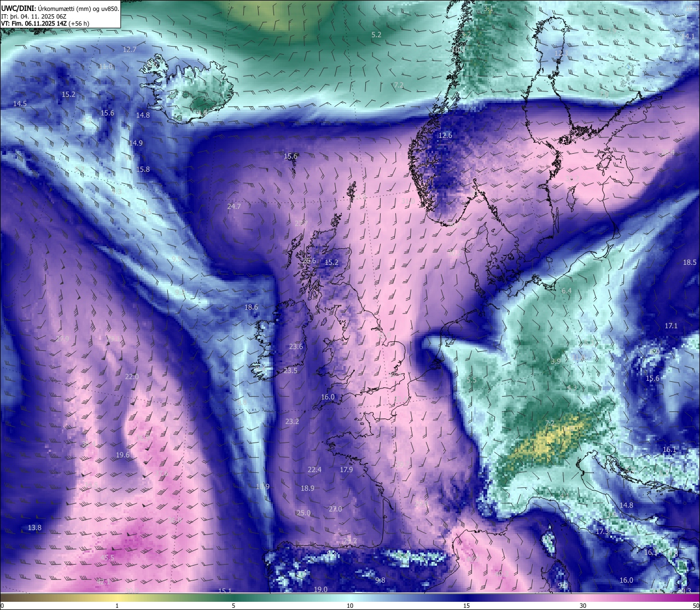The height and width of the screenshot is (610, 700).
Task: Click the 23.2 value on the map
Action: click(292, 421)
